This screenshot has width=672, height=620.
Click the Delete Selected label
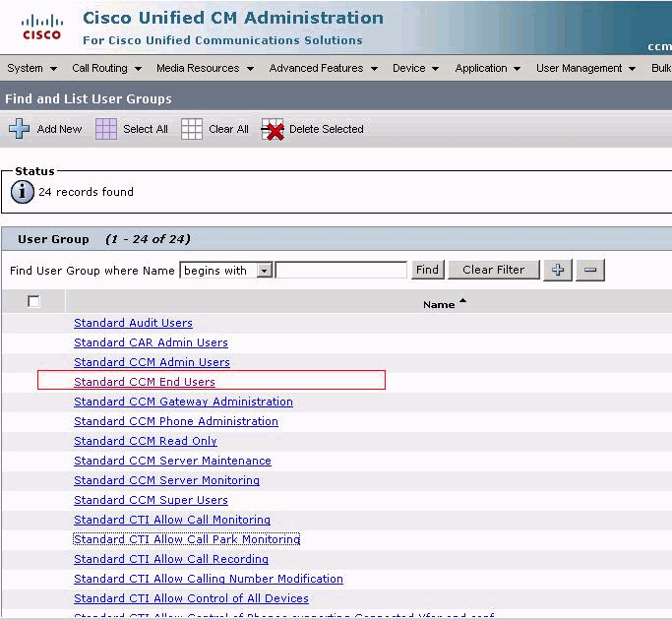326,129
